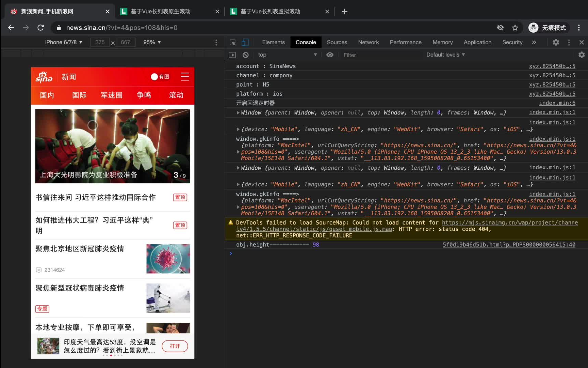588x368 pixels.
Task: Open the top context dropdown
Action: [x=288, y=55]
